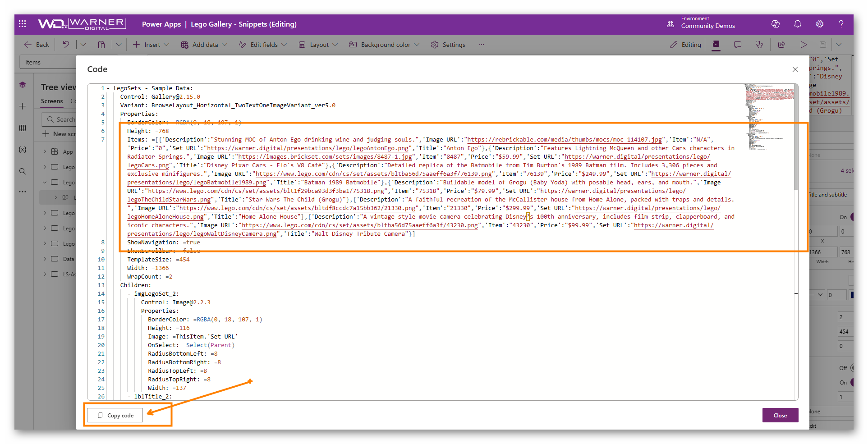
Task: Click code line 'WrapCount: =2'
Action: click(x=150, y=277)
